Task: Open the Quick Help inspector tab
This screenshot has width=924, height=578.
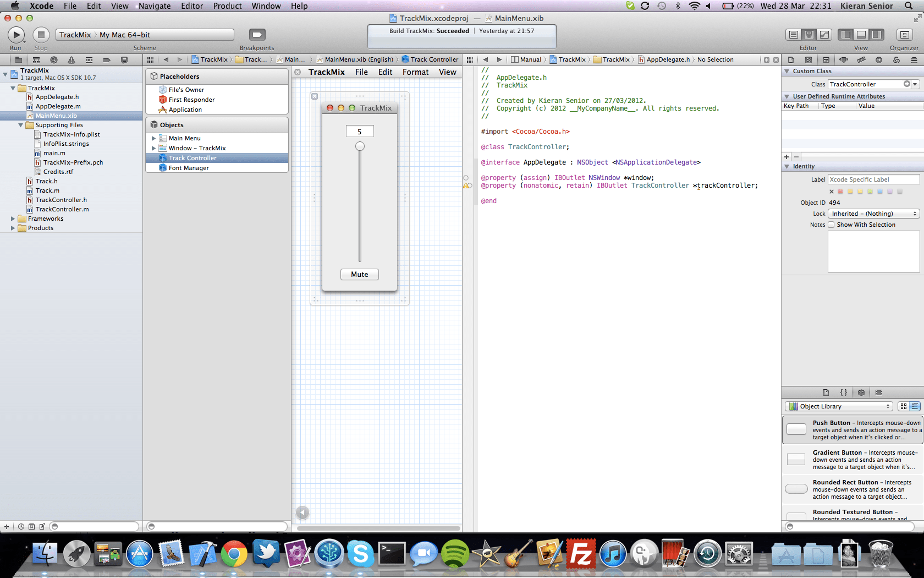Action: 809,59
